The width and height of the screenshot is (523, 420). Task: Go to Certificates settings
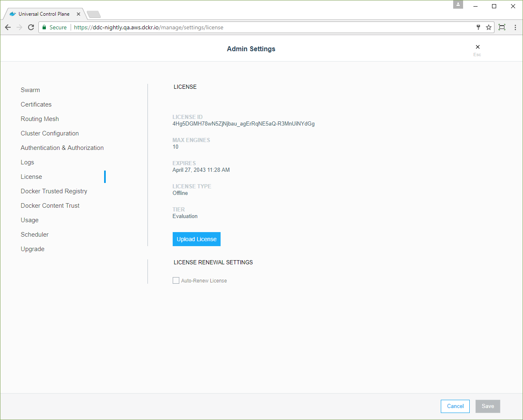[x=36, y=104]
